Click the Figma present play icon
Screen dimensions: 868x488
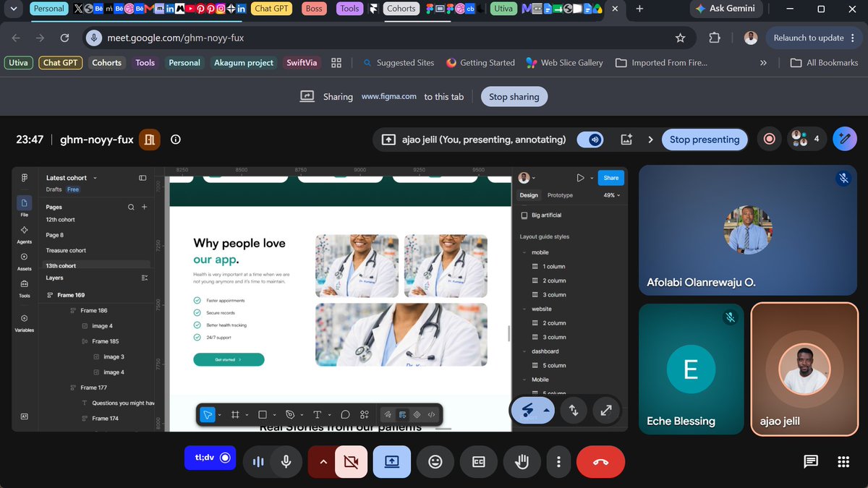tap(580, 178)
